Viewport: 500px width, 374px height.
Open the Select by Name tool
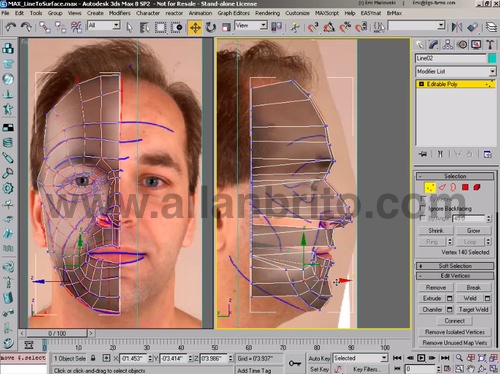[x=145, y=27]
